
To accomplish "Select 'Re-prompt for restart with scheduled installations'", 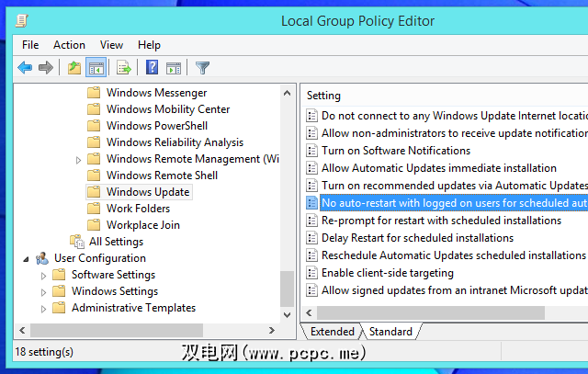I will pyautogui.click(x=441, y=221).
